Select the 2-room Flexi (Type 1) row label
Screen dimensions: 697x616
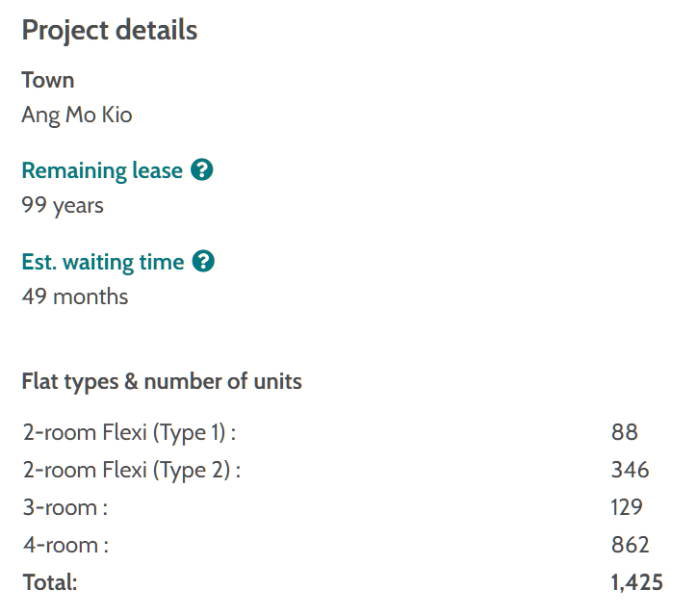coord(130,433)
